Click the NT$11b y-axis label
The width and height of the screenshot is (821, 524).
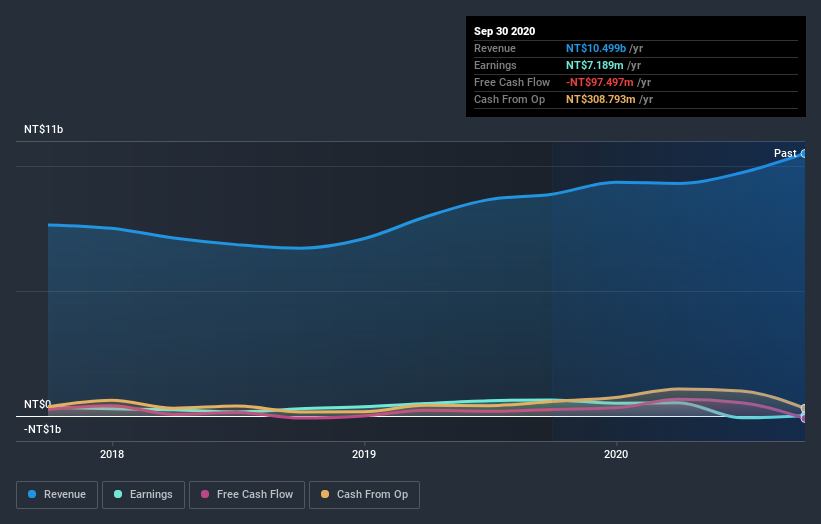(43, 129)
